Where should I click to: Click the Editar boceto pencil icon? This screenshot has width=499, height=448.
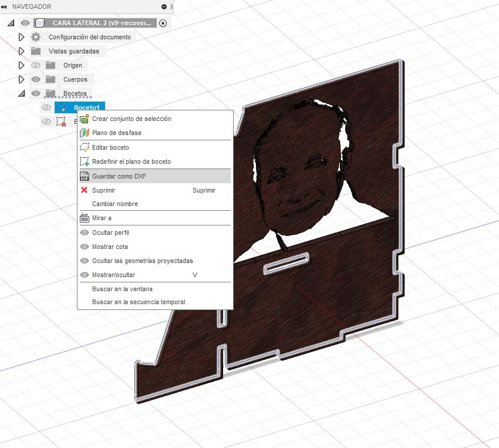point(85,147)
